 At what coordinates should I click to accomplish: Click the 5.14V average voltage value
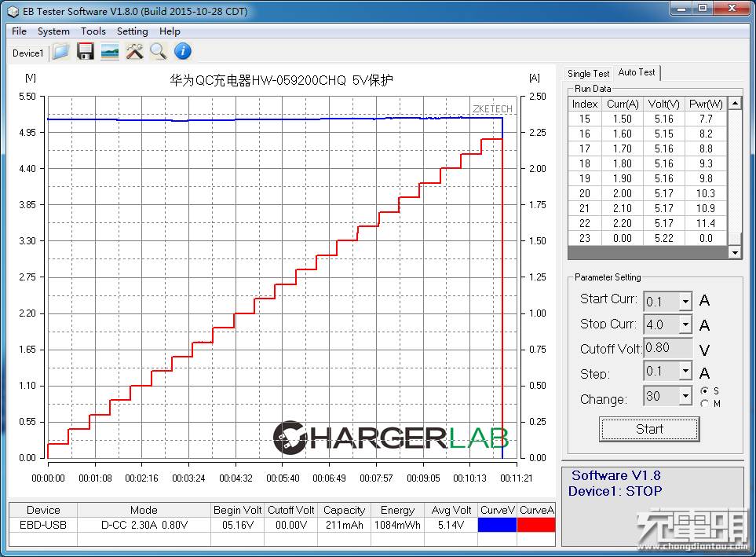tap(451, 525)
